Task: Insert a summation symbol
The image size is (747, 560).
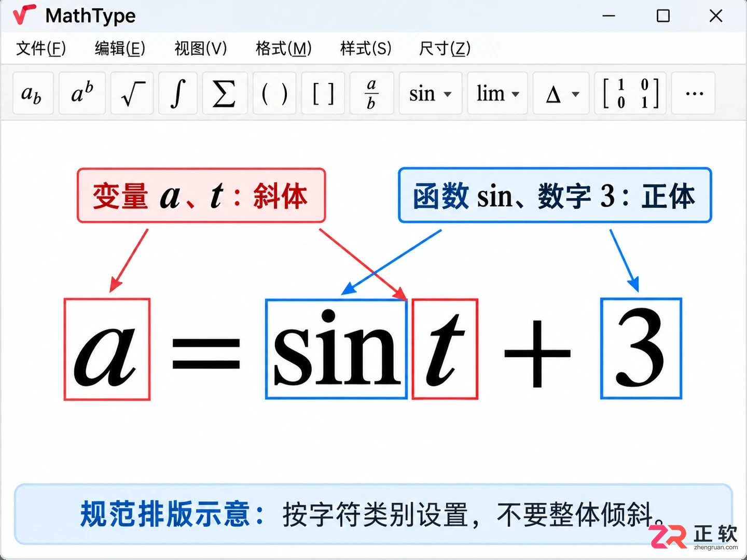Action: point(224,93)
